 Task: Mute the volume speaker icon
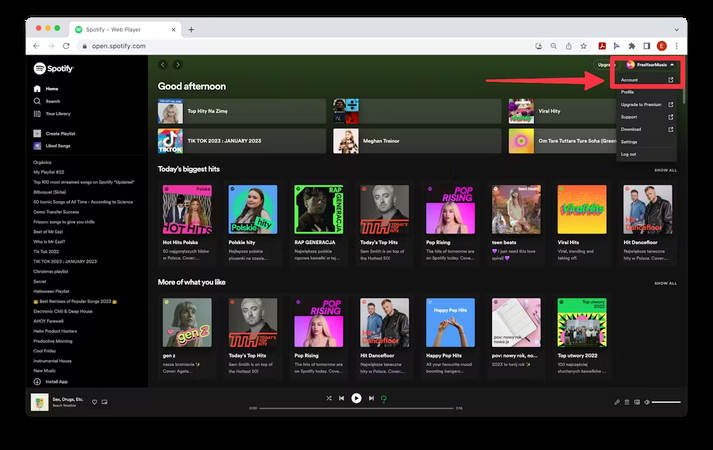(x=647, y=402)
